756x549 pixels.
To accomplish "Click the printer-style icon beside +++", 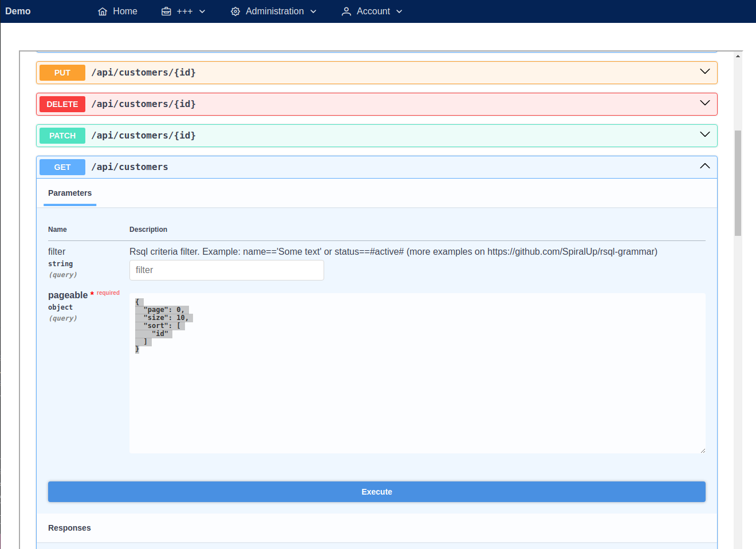I will click(x=165, y=11).
